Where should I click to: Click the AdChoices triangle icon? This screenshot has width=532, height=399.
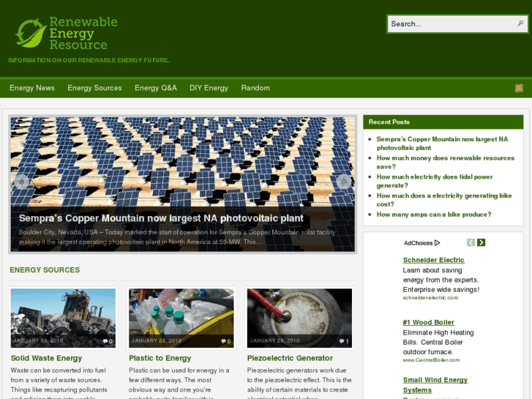tap(438, 243)
